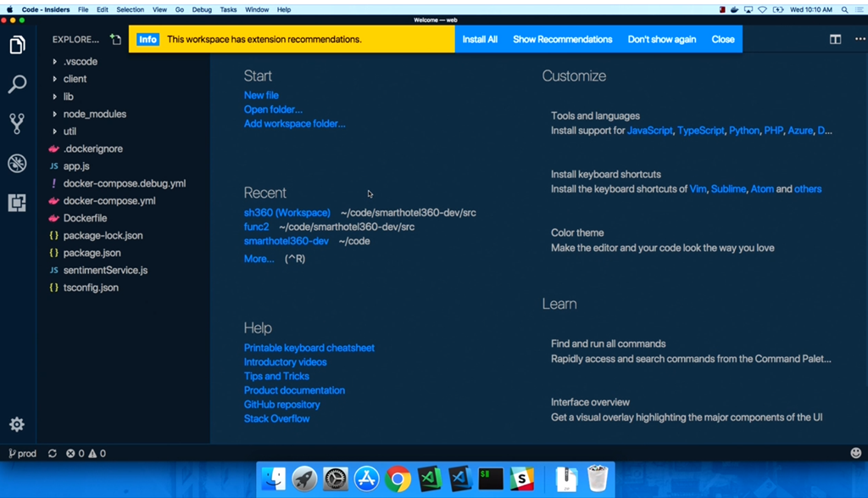Viewport: 868px width, 498px height.
Task: Open Introductory videos link
Action: 285,361
